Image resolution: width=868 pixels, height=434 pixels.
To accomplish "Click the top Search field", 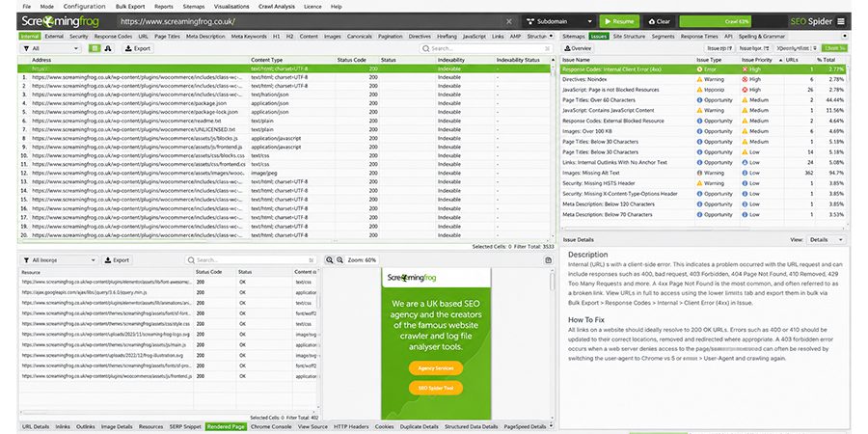I will (x=486, y=49).
